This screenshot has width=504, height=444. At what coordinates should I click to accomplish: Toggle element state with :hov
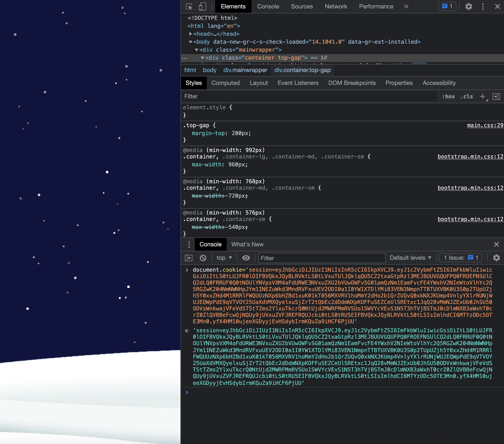coord(448,96)
